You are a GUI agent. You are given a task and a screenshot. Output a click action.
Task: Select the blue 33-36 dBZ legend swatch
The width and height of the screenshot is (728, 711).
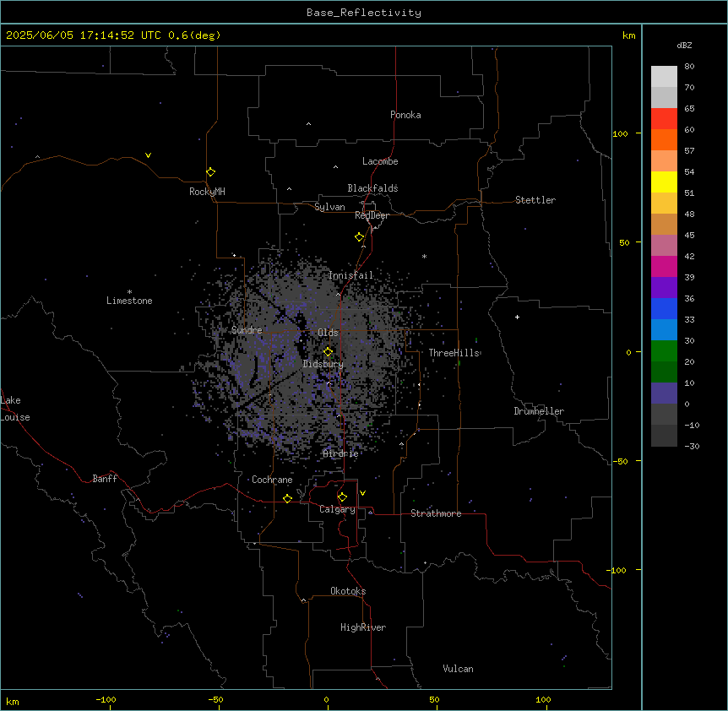click(x=664, y=308)
